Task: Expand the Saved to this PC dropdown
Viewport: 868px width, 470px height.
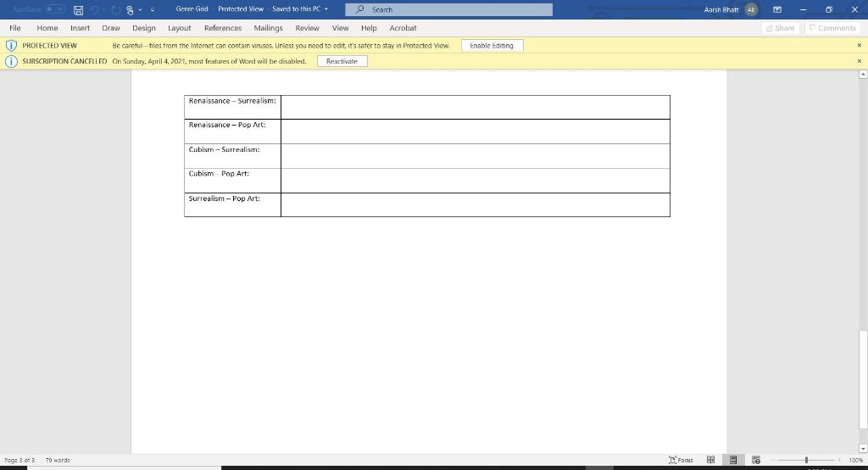Action: (326, 9)
